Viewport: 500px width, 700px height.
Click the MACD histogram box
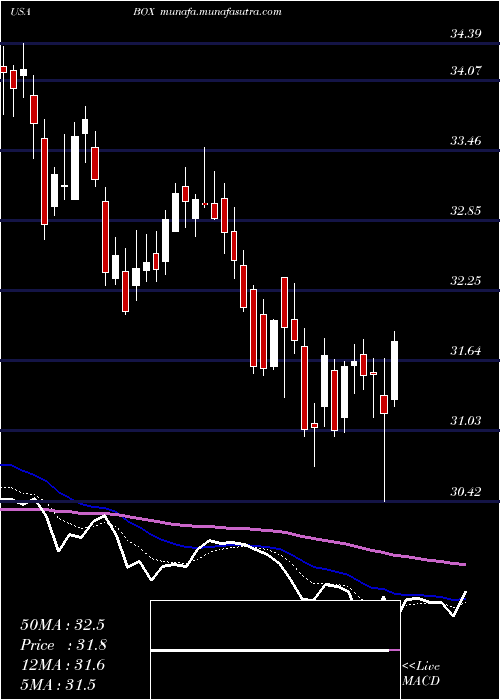pyautogui.click(x=275, y=650)
